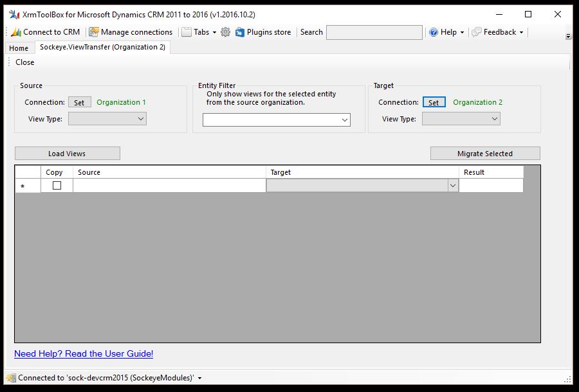Click the Source column header
Screen dimensions: 579x392
pos(169,172)
